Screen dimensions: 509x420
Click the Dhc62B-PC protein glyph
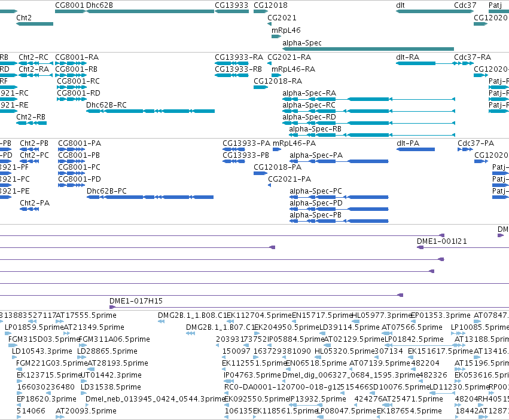[x=150, y=197]
